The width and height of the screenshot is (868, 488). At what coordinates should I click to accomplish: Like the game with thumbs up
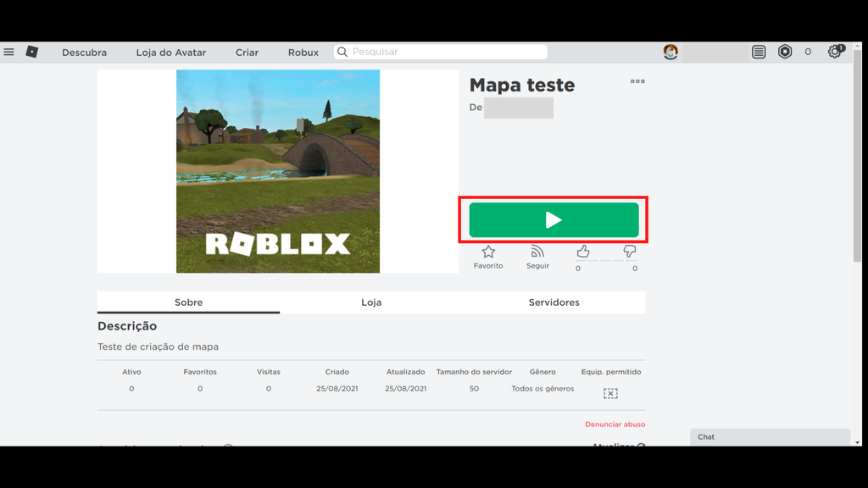(x=583, y=252)
